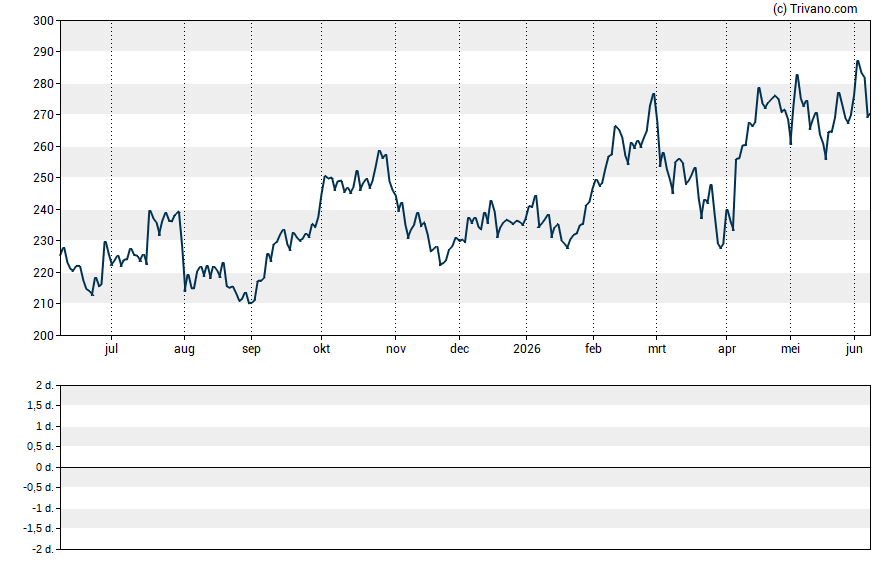Click the 280 value on the price axis
Viewport: 888px width, 565px height.
[x=44, y=84]
